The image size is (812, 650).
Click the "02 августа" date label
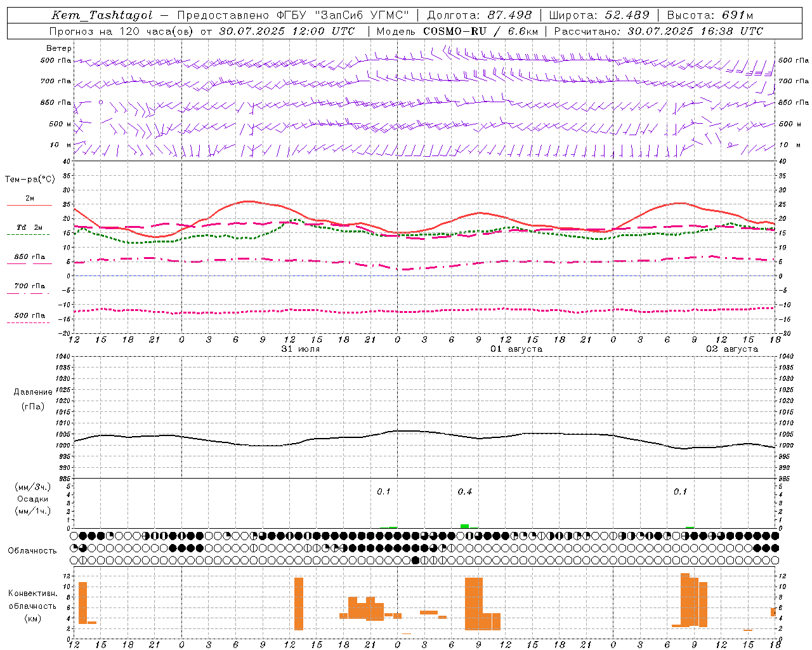(731, 349)
